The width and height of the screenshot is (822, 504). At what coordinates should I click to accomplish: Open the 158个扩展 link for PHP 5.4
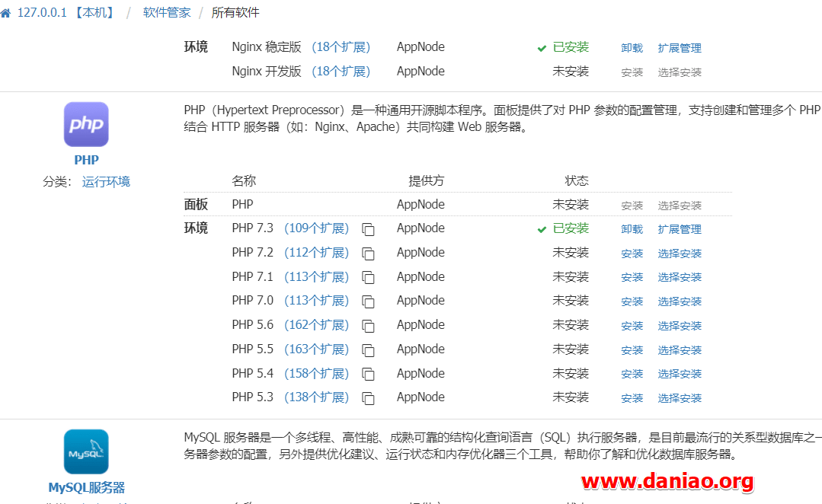pos(317,374)
